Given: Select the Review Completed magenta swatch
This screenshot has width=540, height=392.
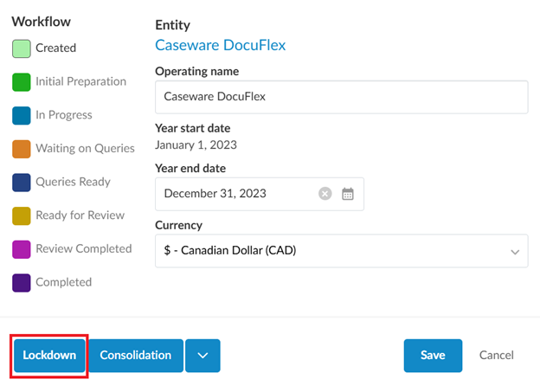Looking at the screenshot, I should pyautogui.click(x=22, y=249).
